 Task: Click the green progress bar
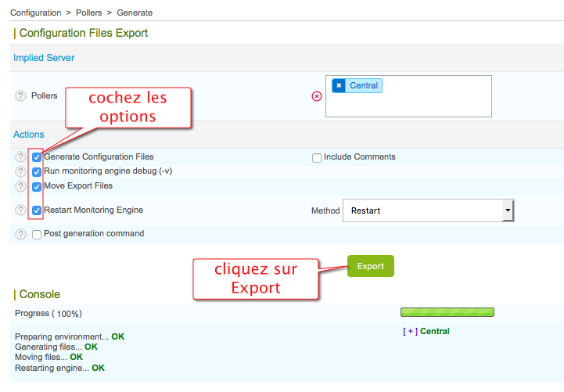tap(447, 313)
